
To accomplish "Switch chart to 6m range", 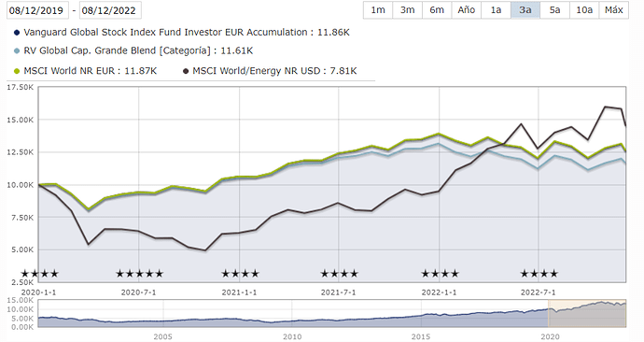I will (437, 10).
